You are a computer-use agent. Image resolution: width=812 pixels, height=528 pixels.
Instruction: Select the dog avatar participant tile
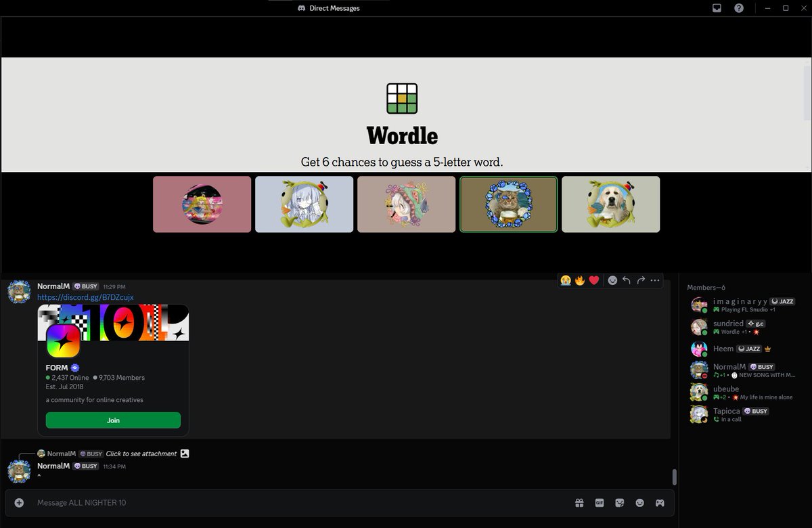[610, 204]
